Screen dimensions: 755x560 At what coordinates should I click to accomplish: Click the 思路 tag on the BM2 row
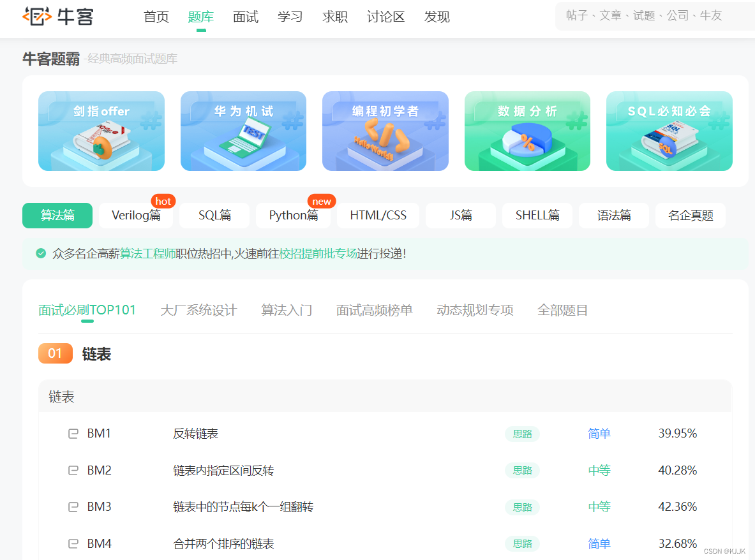pos(523,471)
